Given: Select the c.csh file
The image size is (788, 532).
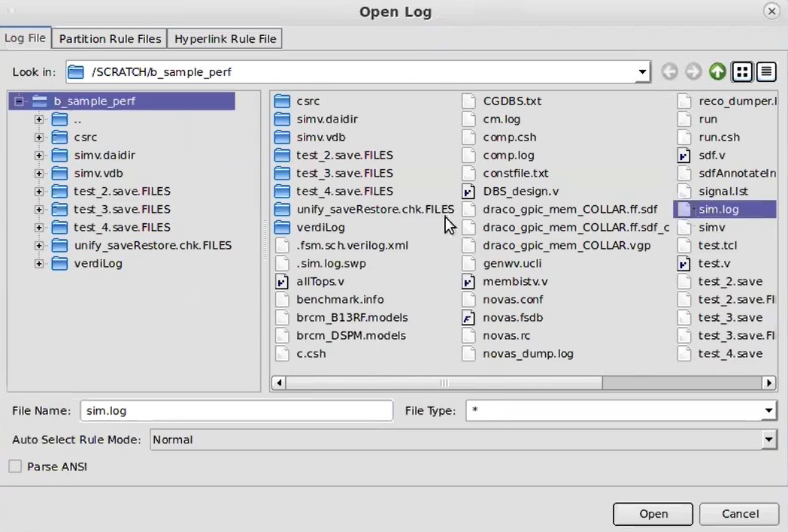Looking at the screenshot, I should (x=301, y=354).
